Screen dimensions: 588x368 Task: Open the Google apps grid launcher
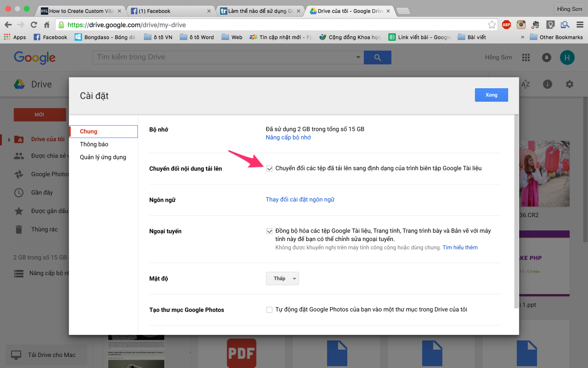click(x=526, y=57)
